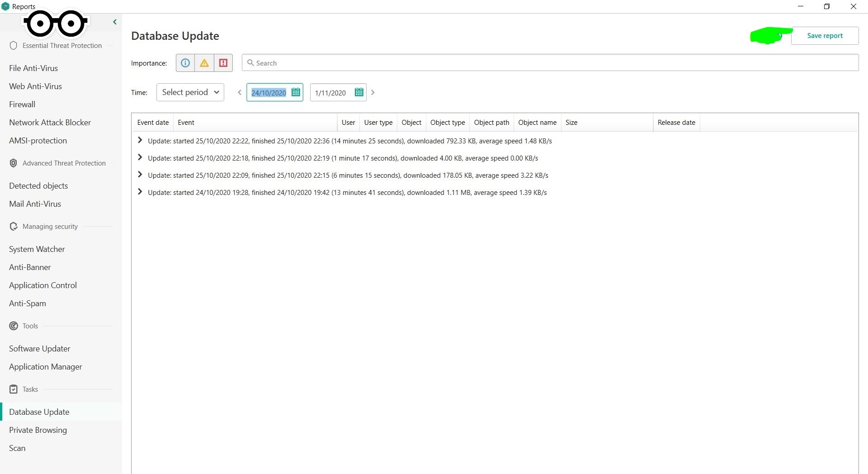Open the Application Manager report
Image resolution: width=868 pixels, height=474 pixels.
46,367
